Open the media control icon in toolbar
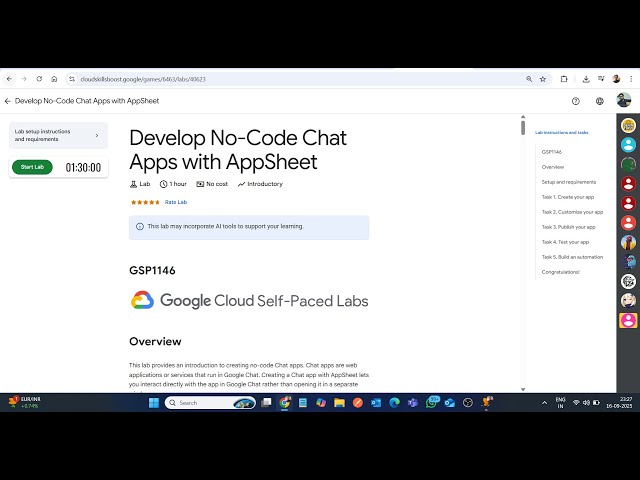The height and width of the screenshot is (480, 640). [x=601, y=79]
